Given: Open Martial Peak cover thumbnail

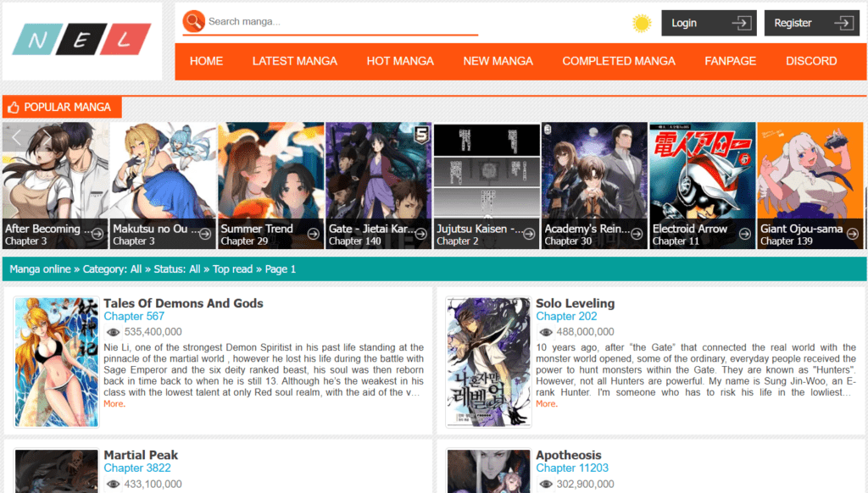Looking at the screenshot, I should [57, 471].
